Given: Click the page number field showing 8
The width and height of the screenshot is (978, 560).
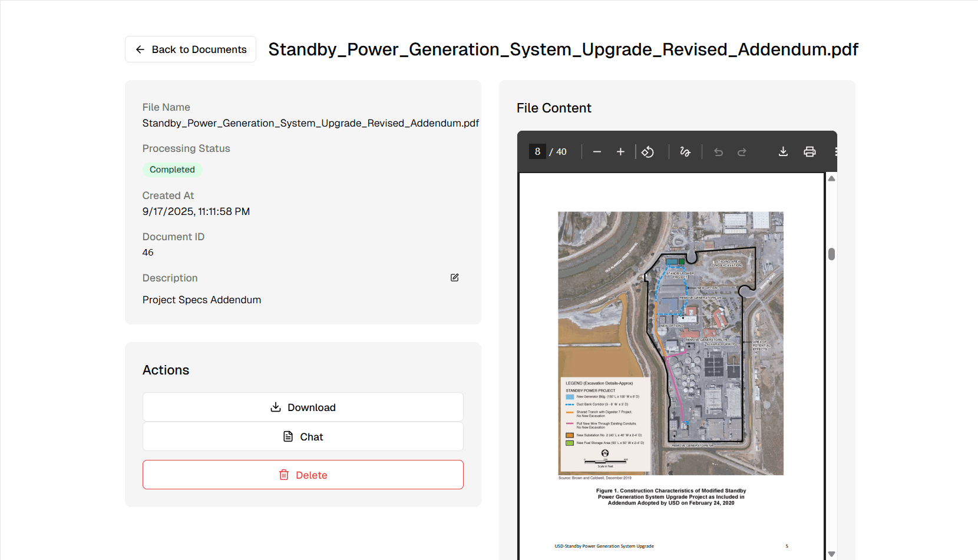Looking at the screenshot, I should [537, 151].
